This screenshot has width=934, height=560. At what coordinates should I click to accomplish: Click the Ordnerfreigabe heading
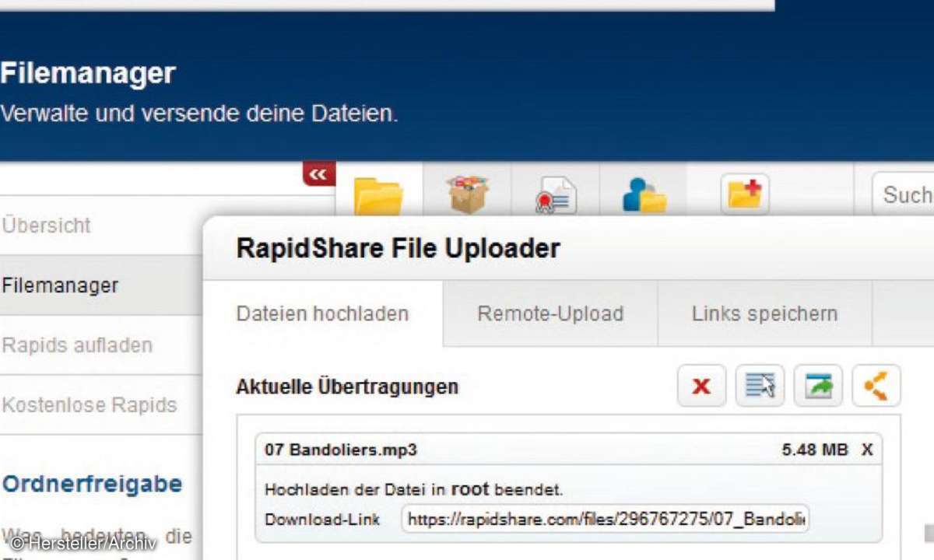93,484
